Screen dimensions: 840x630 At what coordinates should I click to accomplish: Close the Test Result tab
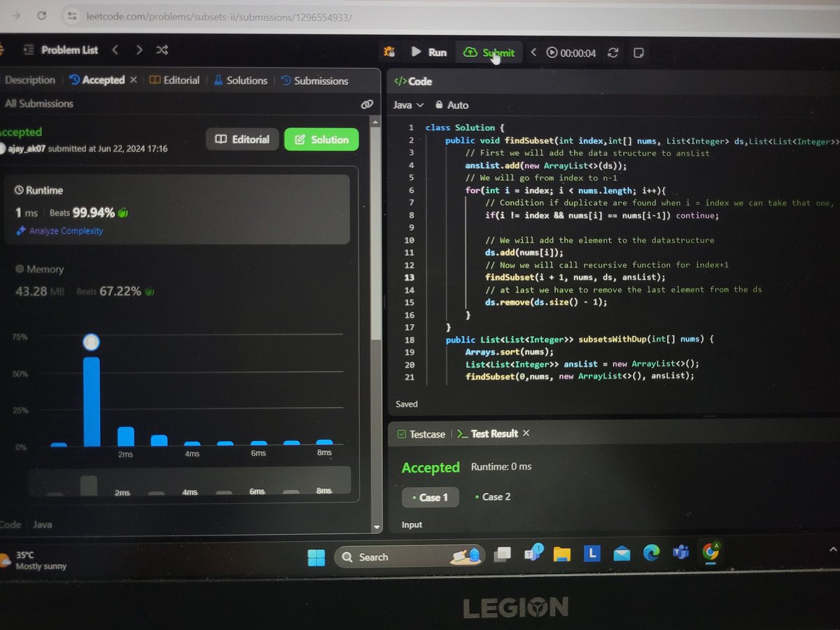[x=526, y=433]
